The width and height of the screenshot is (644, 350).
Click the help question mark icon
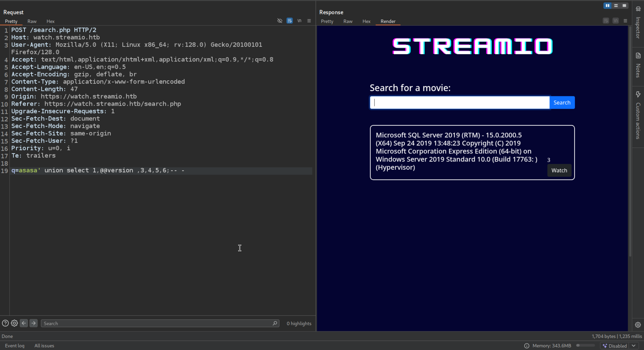[5, 323]
